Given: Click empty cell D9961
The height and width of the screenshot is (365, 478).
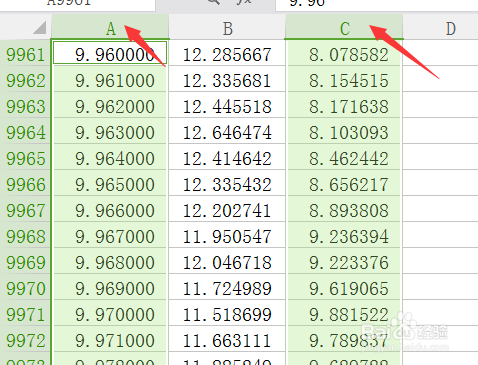Looking at the screenshot, I should [x=441, y=53].
